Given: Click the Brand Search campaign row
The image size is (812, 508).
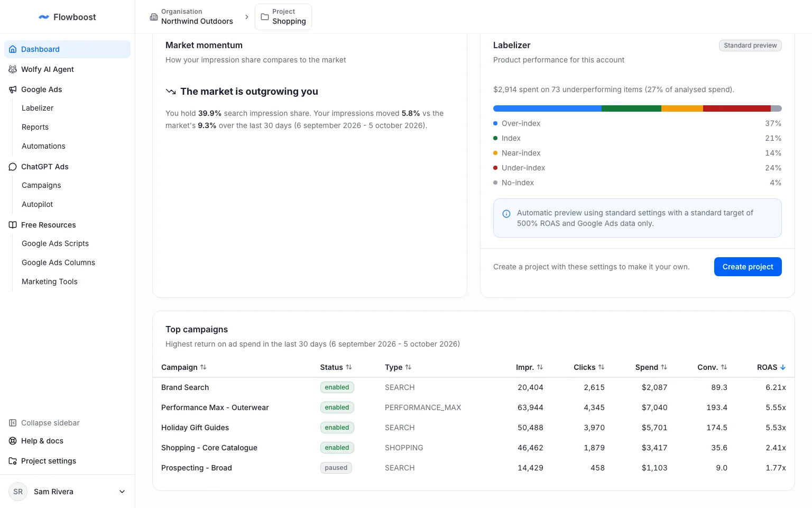Looking at the screenshot, I should coord(474,387).
